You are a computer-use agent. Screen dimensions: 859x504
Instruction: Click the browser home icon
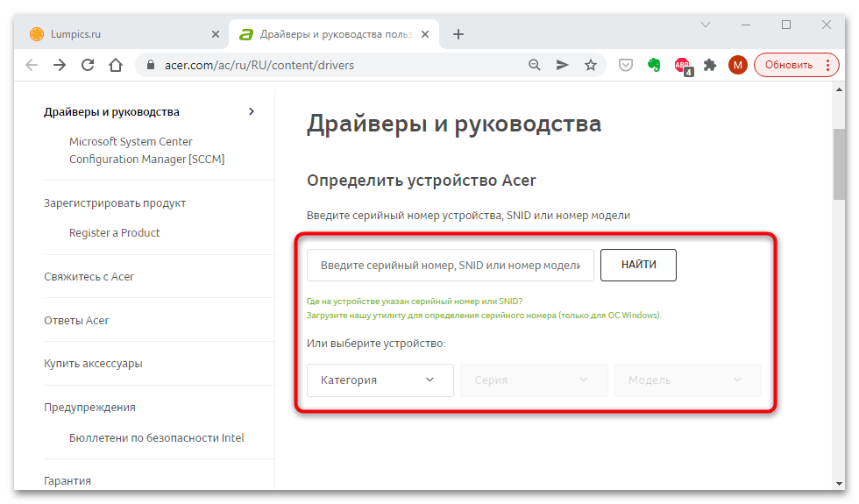tap(116, 65)
